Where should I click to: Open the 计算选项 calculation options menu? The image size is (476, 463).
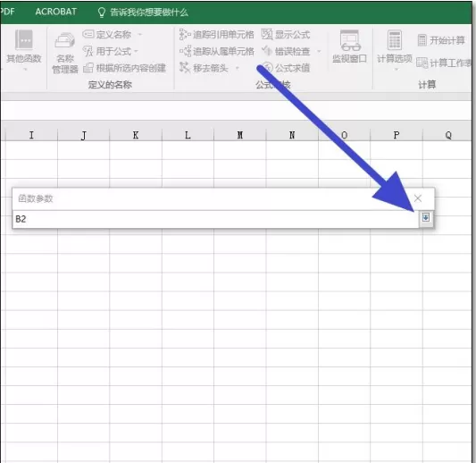(x=395, y=50)
